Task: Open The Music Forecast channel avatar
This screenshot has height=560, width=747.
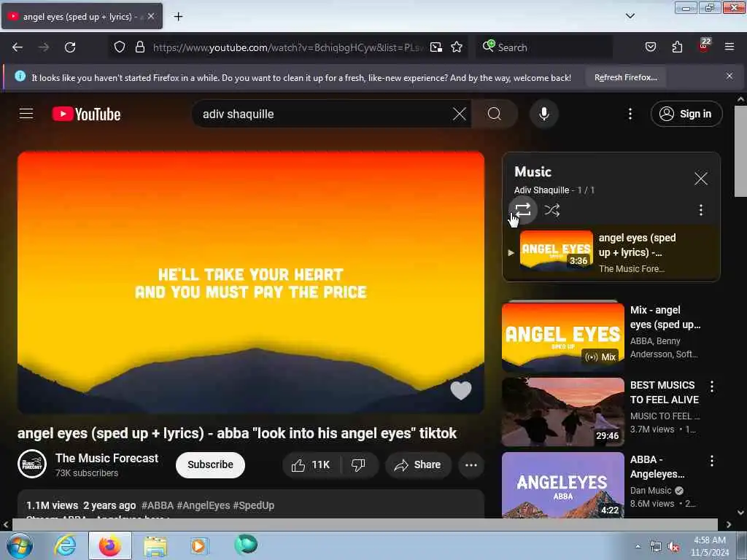Action: pyautogui.click(x=32, y=464)
